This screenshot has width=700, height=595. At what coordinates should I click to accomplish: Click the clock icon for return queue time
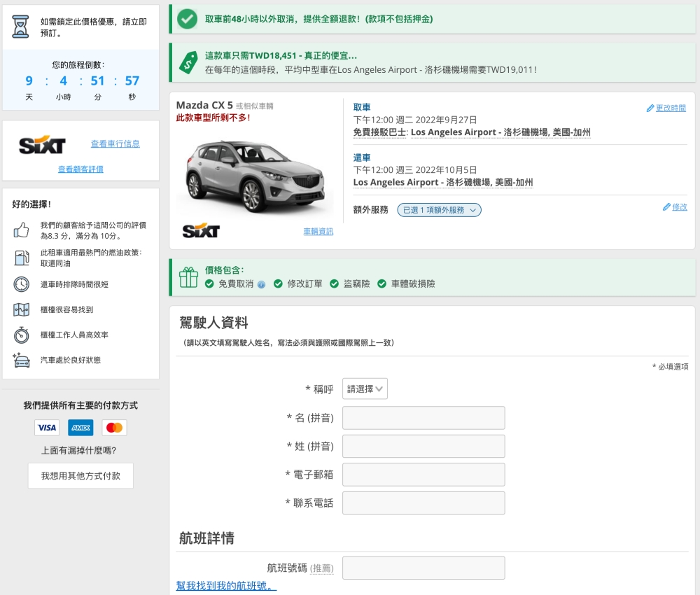point(22,284)
